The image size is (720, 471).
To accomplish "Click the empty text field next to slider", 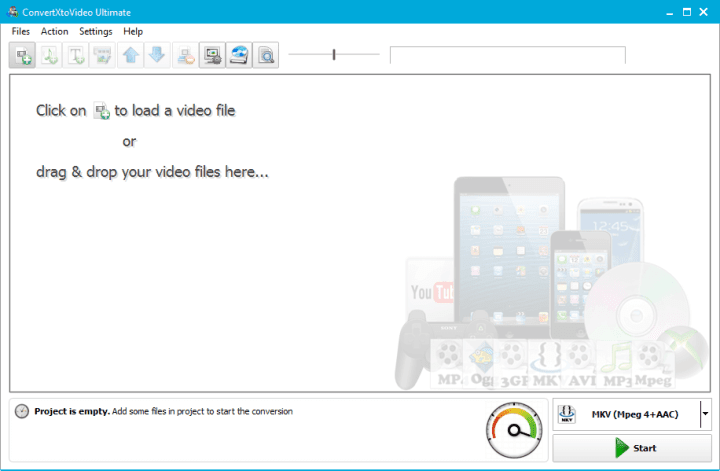I will point(507,55).
